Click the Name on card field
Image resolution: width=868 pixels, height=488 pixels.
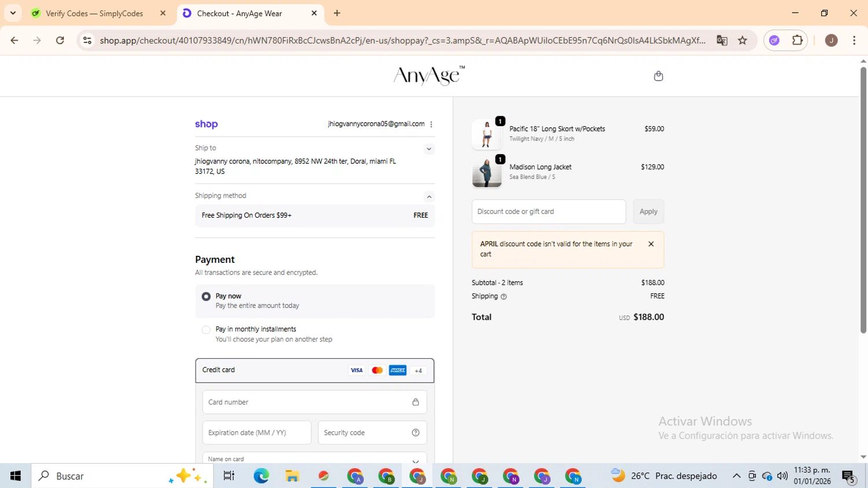pyautogui.click(x=315, y=458)
